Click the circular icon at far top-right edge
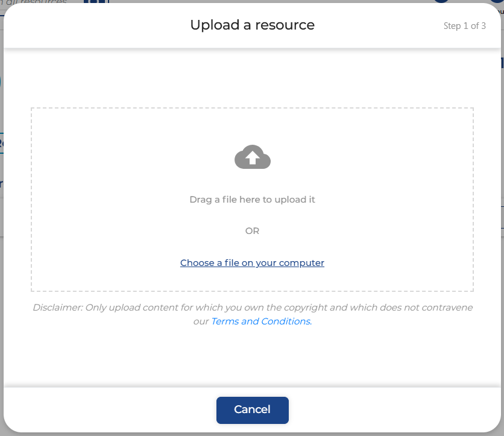Viewport: 504px width, 436px height. click(498, 2)
